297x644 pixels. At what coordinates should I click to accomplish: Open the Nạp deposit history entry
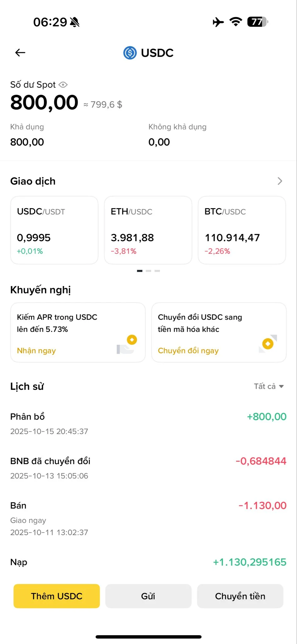point(148,562)
